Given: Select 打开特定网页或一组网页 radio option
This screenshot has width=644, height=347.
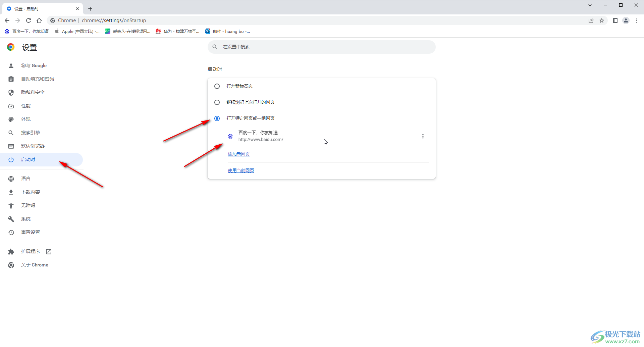Looking at the screenshot, I should click(217, 118).
